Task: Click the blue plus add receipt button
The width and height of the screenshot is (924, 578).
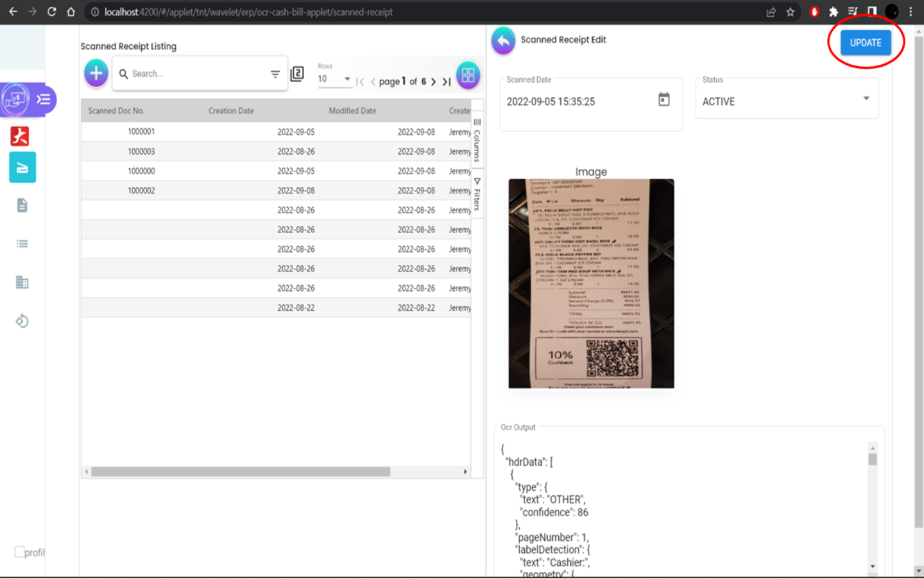Action: [x=96, y=73]
